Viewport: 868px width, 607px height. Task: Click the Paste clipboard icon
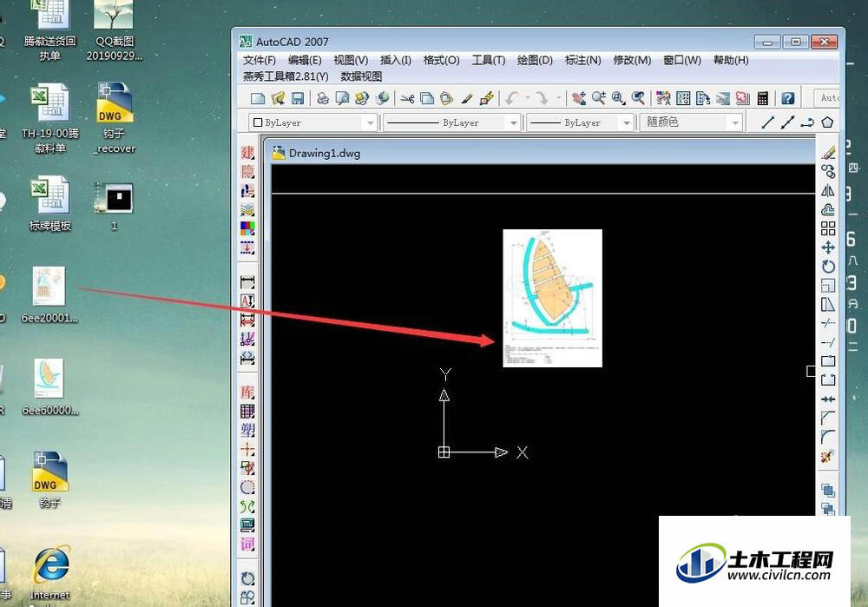click(x=446, y=99)
